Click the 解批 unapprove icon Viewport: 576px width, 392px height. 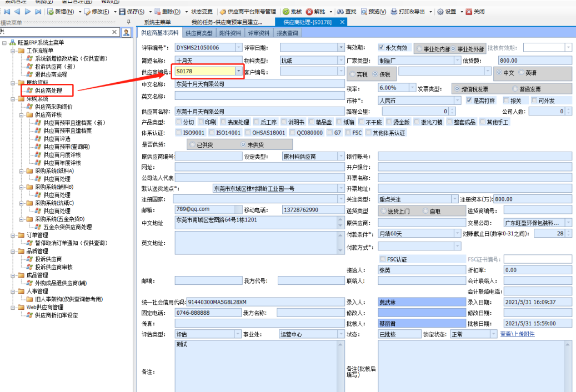(x=309, y=12)
